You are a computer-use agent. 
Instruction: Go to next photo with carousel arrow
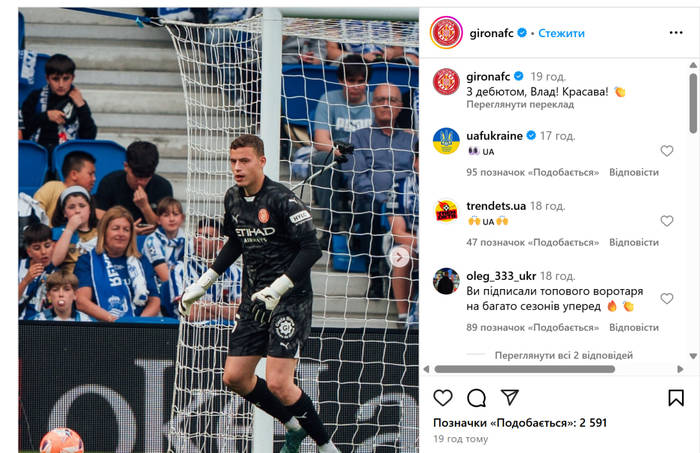[x=400, y=257]
